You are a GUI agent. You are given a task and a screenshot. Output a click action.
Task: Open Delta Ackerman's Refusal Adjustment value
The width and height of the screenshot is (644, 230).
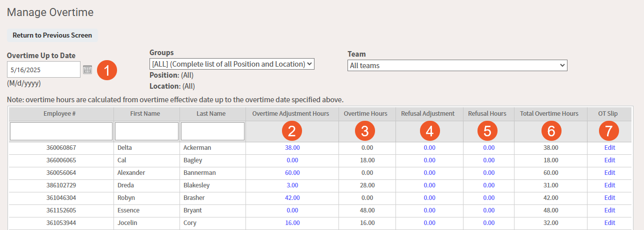coord(429,148)
